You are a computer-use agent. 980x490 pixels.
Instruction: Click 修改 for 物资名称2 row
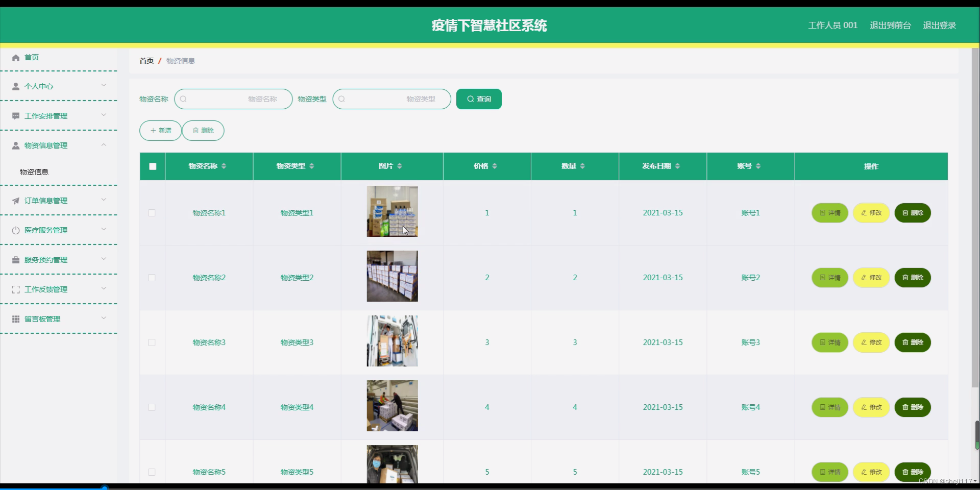tap(871, 278)
